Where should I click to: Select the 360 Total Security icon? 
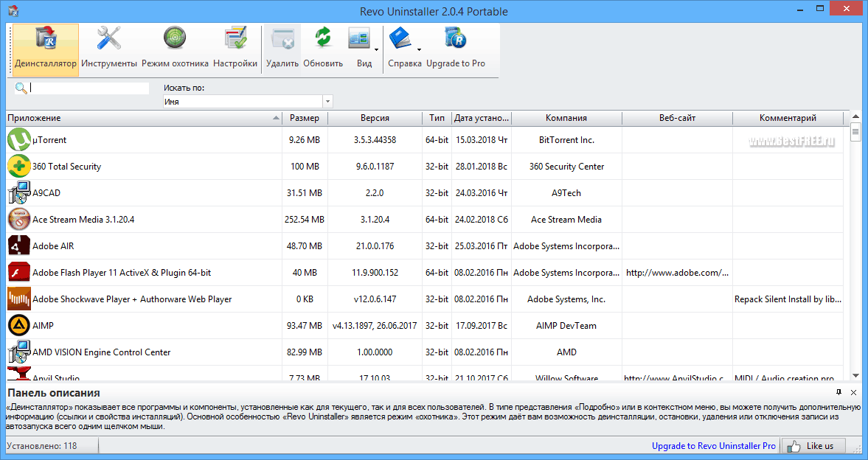[x=19, y=166]
